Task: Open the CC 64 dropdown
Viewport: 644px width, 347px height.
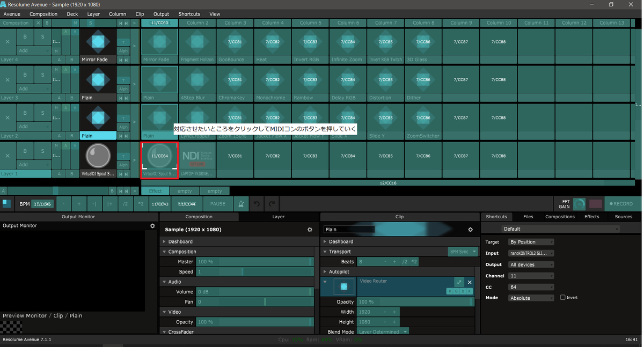Action: click(x=531, y=287)
